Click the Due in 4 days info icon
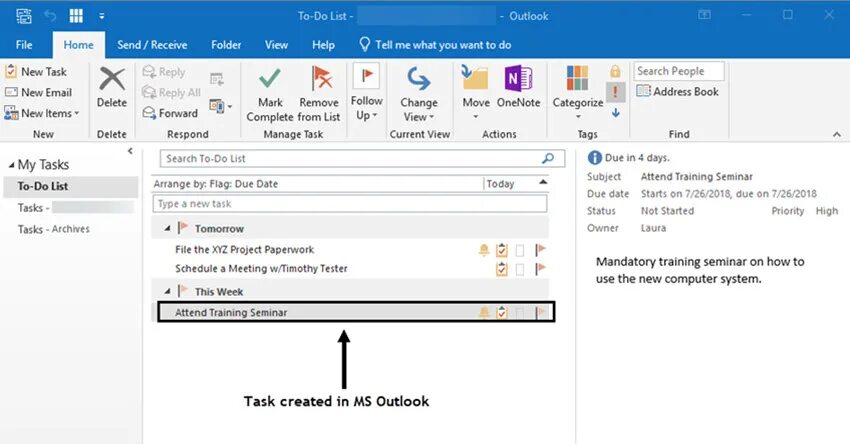 coord(595,158)
